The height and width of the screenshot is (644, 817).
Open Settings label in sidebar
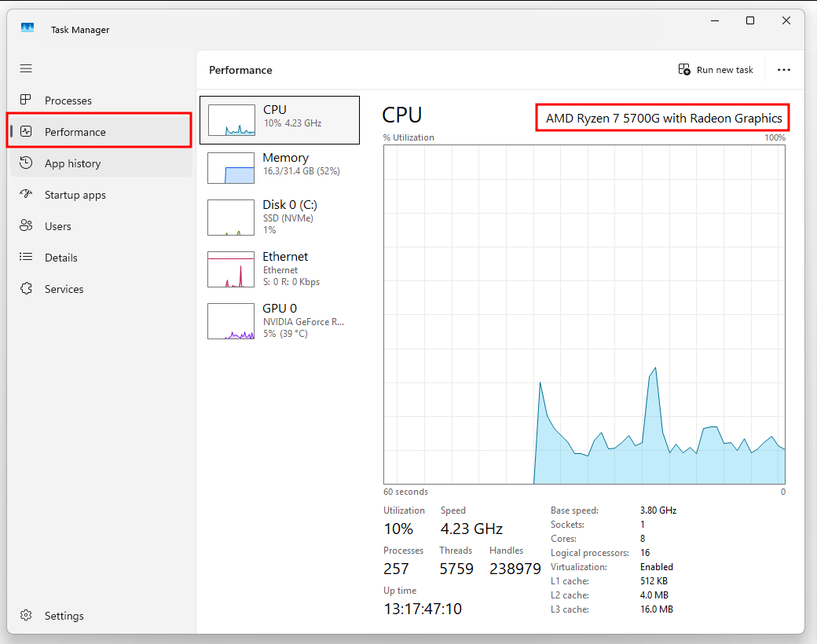(x=64, y=616)
